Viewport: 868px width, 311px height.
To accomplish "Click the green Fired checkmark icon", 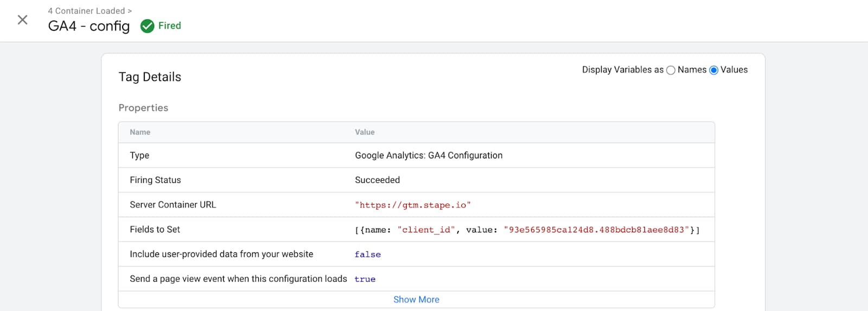I will pyautogui.click(x=147, y=26).
